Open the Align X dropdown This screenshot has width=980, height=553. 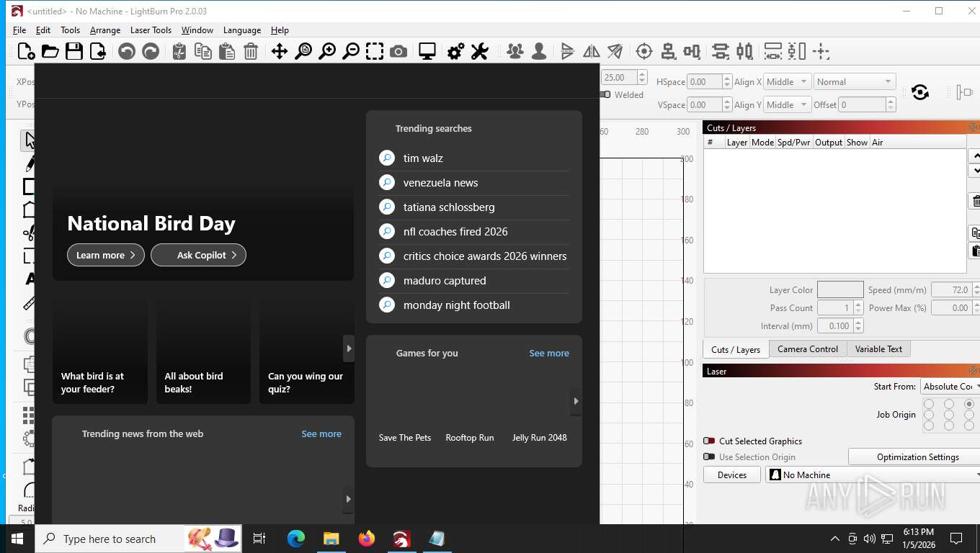tap(788, 81)
